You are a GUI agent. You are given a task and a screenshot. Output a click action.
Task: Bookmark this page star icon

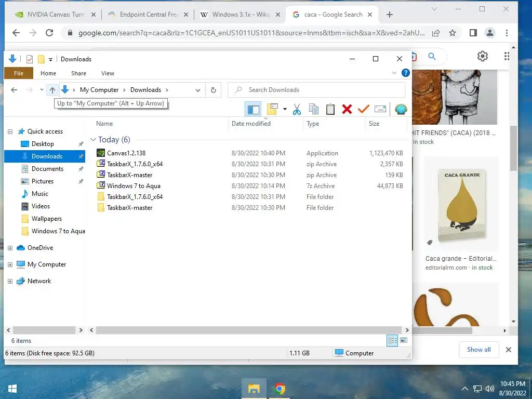453,33
